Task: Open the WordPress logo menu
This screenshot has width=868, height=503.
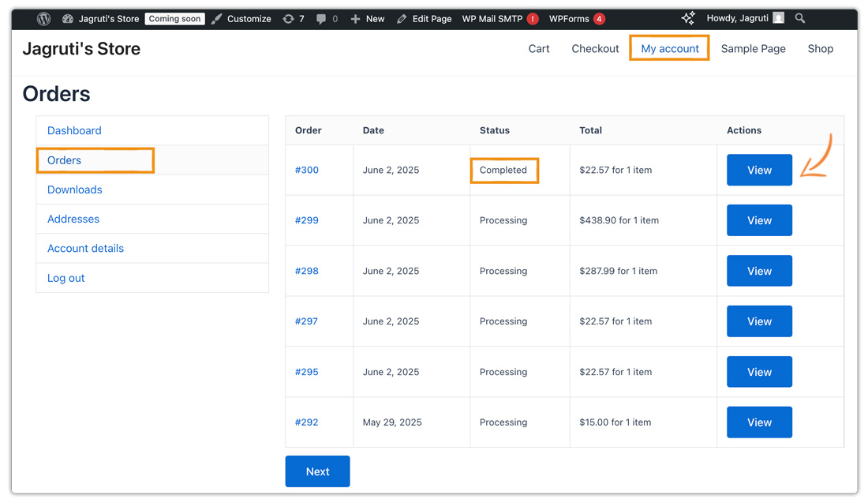Action: [43, 19]
